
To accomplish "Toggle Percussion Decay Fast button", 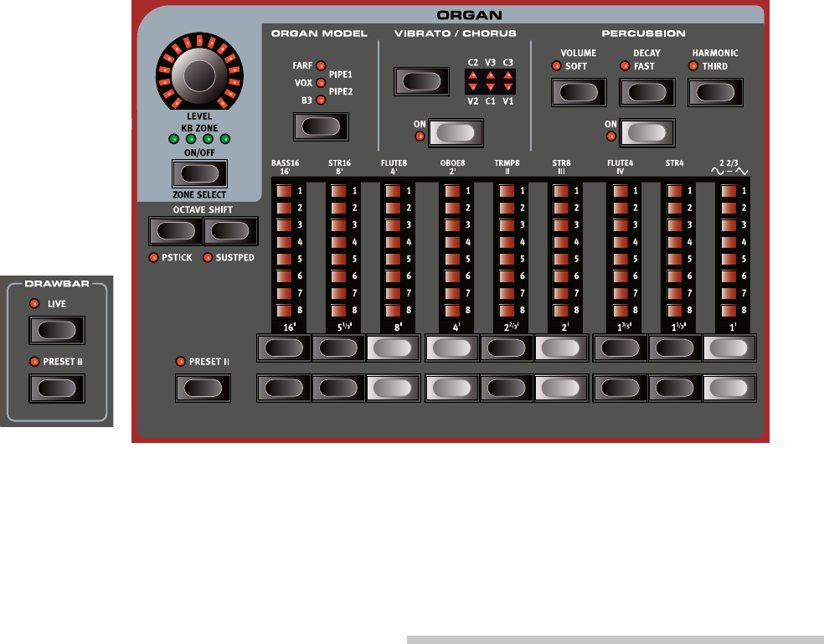I will point(647,92).
